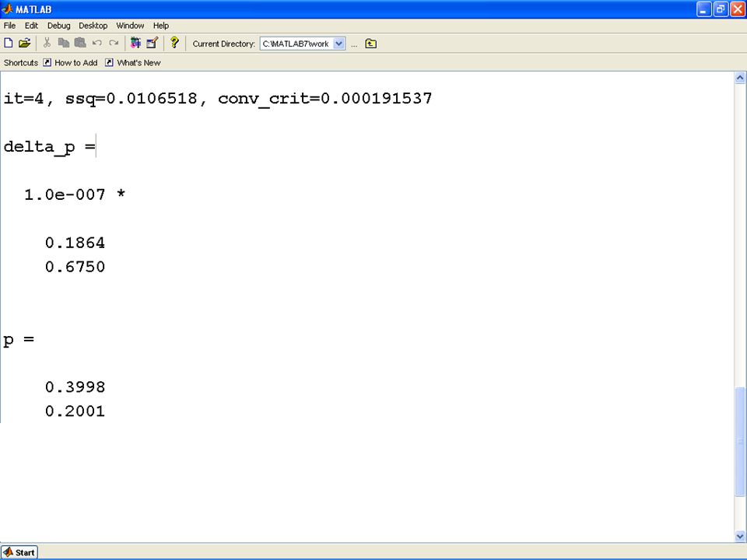The height and width of the screenshot is (560, 747).
Task: Click the How to Add link
Action: tap(75, 62)
